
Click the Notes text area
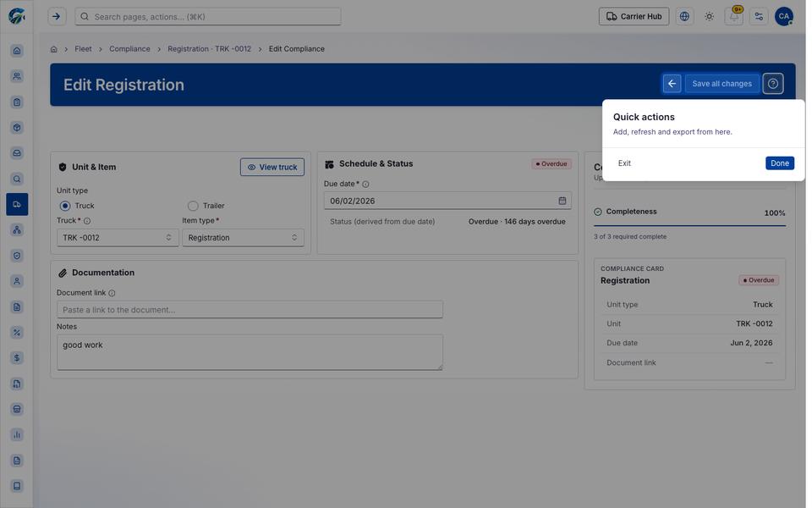click(250, 352)
